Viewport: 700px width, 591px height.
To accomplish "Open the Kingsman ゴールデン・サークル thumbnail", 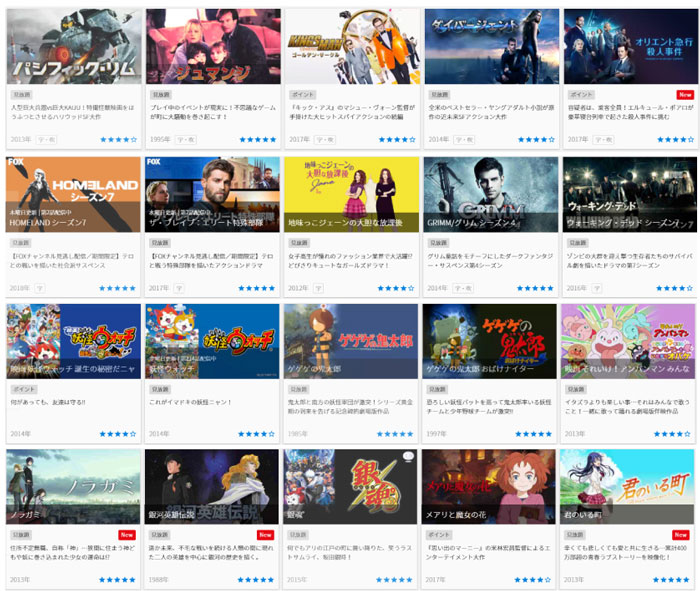I will tap(352, 46).
